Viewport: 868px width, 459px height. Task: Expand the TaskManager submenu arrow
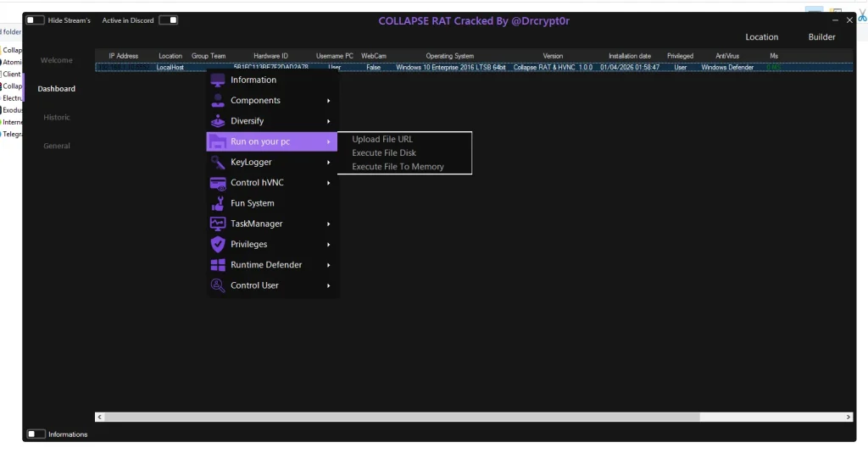coord(328,224)
